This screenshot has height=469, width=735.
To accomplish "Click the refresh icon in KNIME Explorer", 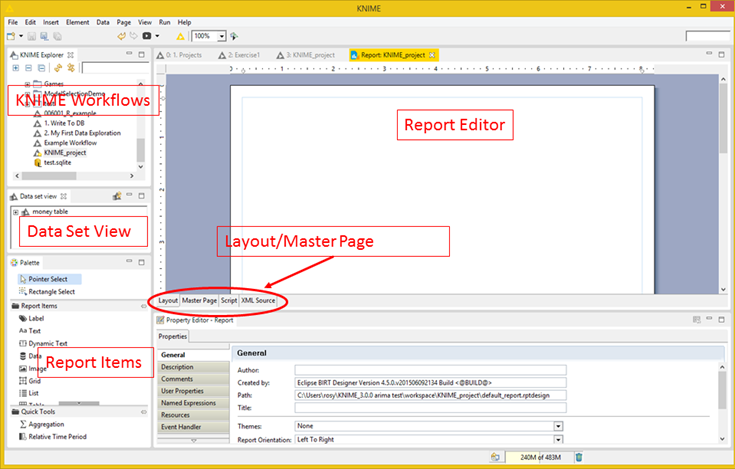I will click(71, 68).
